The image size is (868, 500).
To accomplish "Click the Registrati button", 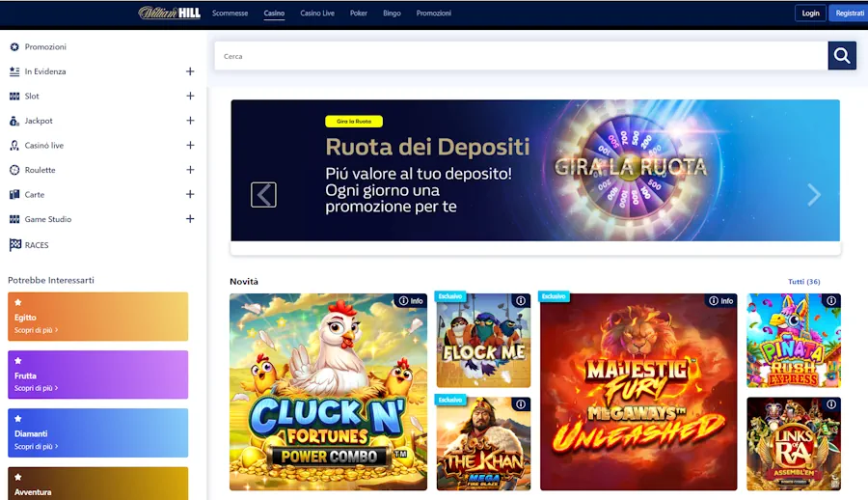I will pos(849,13).
